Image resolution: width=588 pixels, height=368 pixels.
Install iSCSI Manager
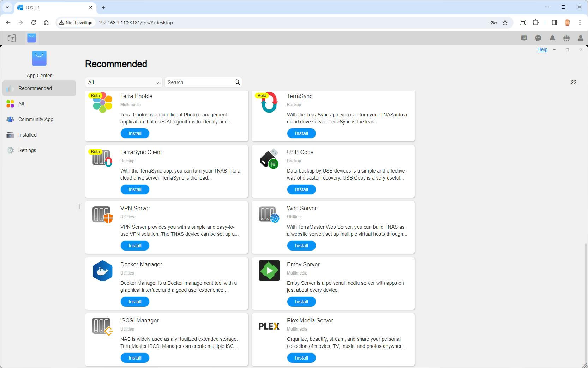(x=135, y=358)
